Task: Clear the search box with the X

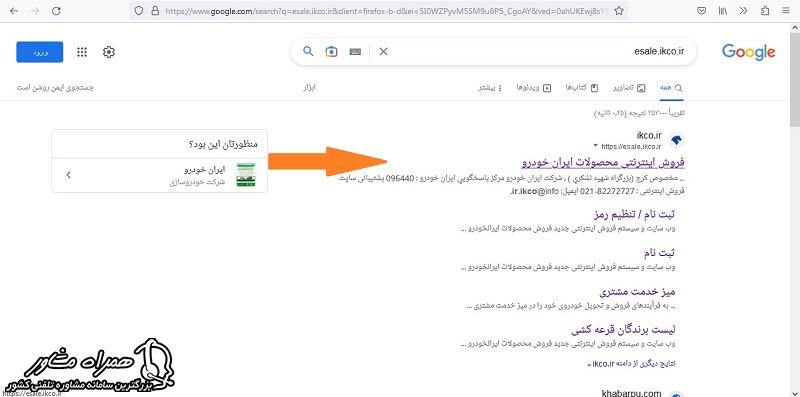Action: click(384, 52)
